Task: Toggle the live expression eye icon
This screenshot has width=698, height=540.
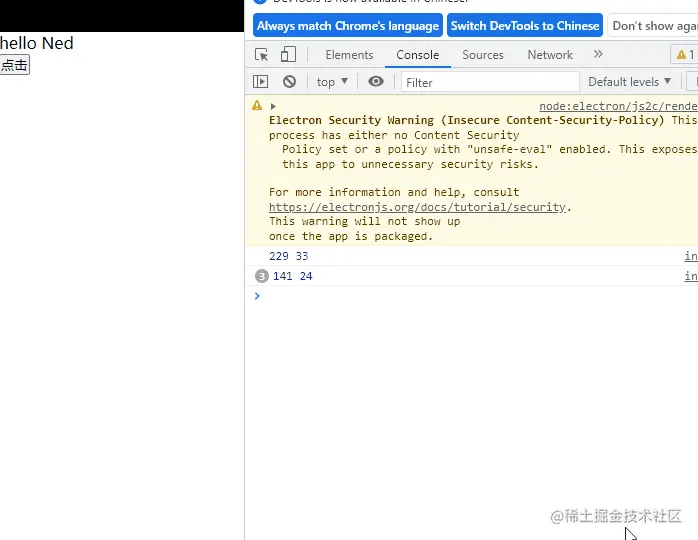Action: (376, 81)
